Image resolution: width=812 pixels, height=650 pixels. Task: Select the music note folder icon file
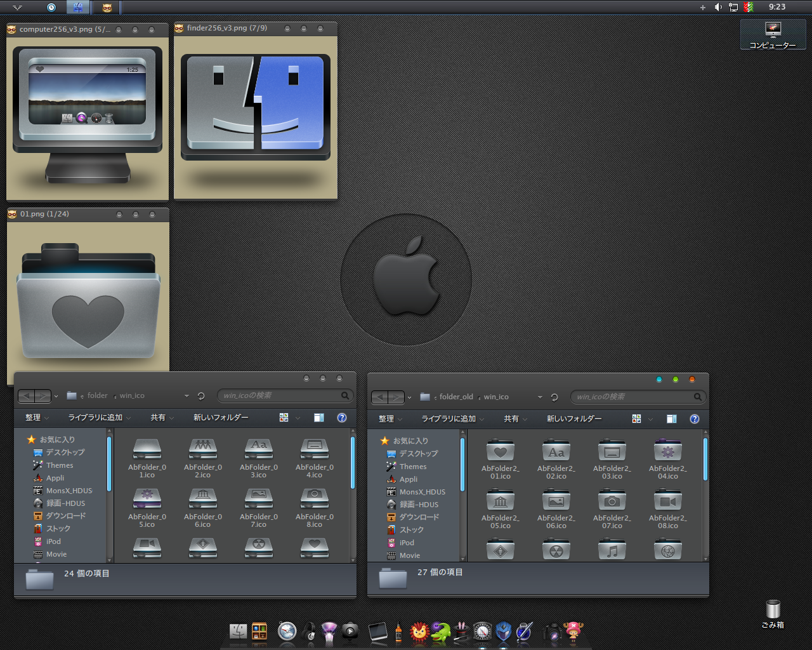[x=612, y=549]
